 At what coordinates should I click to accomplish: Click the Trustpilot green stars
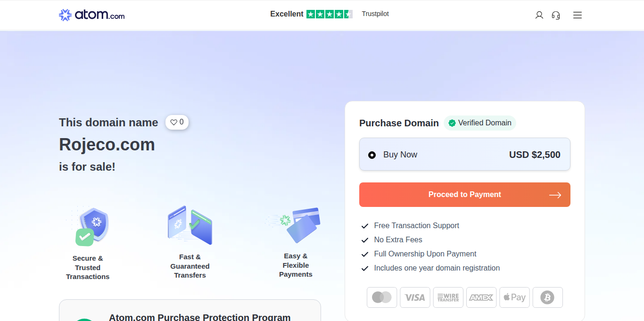pyautogui.click(x=329, y=14)
